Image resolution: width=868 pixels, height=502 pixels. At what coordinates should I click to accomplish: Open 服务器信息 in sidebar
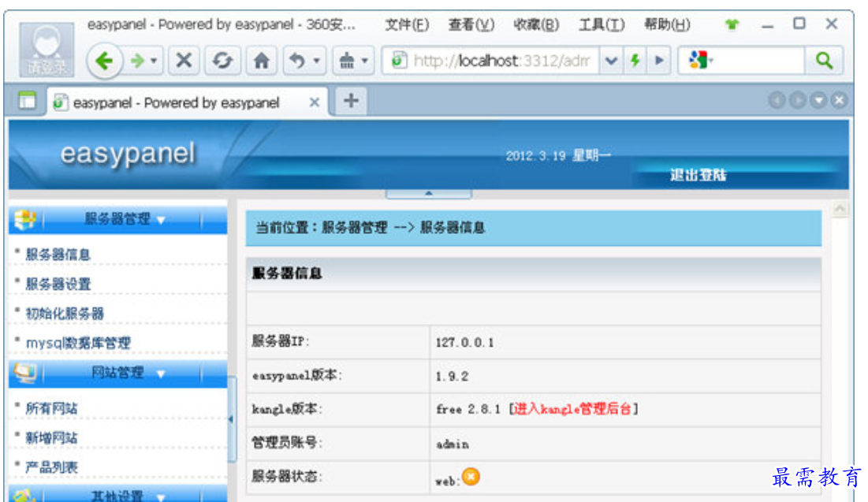pyautogui.click(x=58, y=255)
